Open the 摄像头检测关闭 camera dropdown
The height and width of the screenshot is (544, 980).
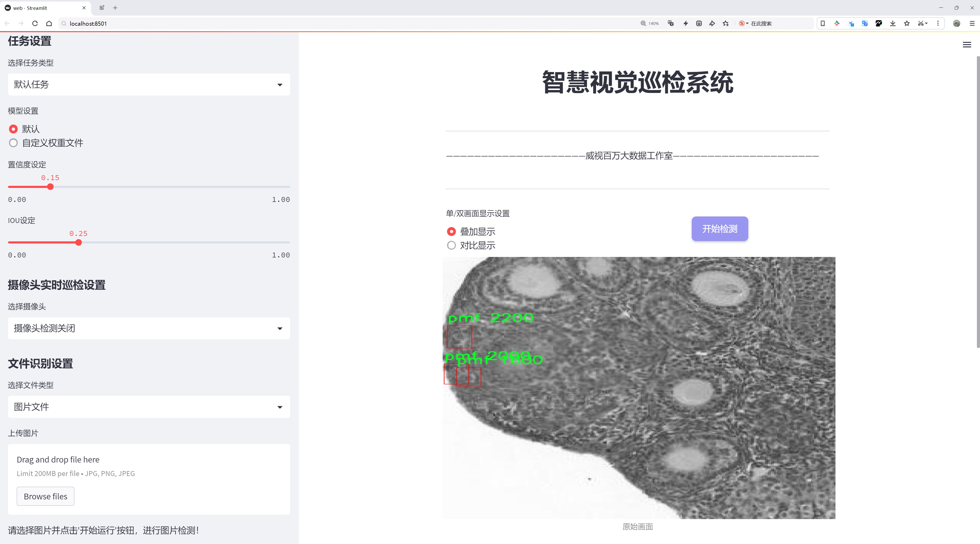(x=149, y=328)
